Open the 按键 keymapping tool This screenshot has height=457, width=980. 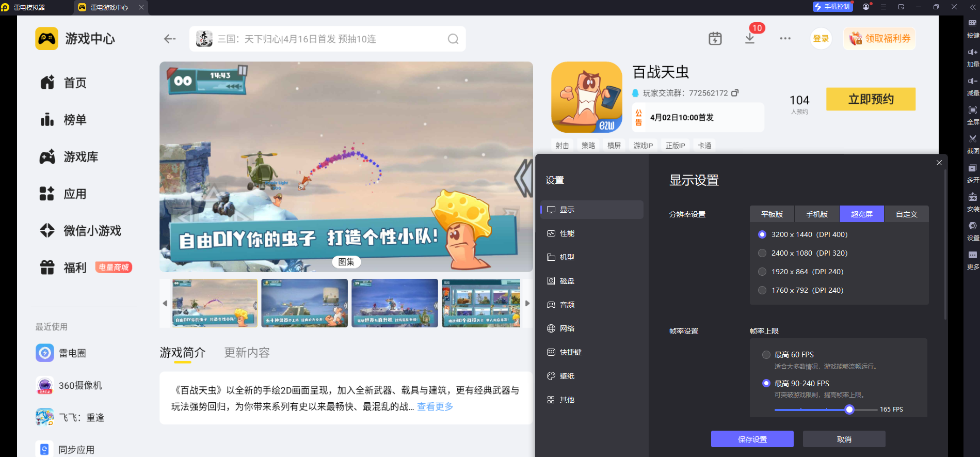pyautogui.click(x=973, y=29)
